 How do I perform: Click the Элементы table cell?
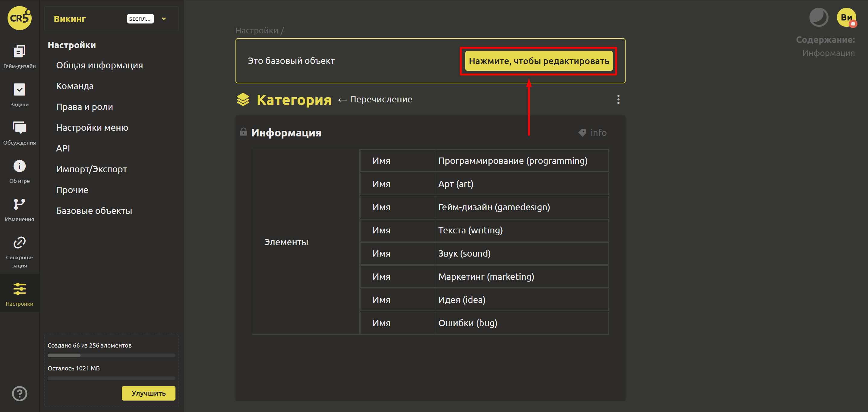pos(306,242)
